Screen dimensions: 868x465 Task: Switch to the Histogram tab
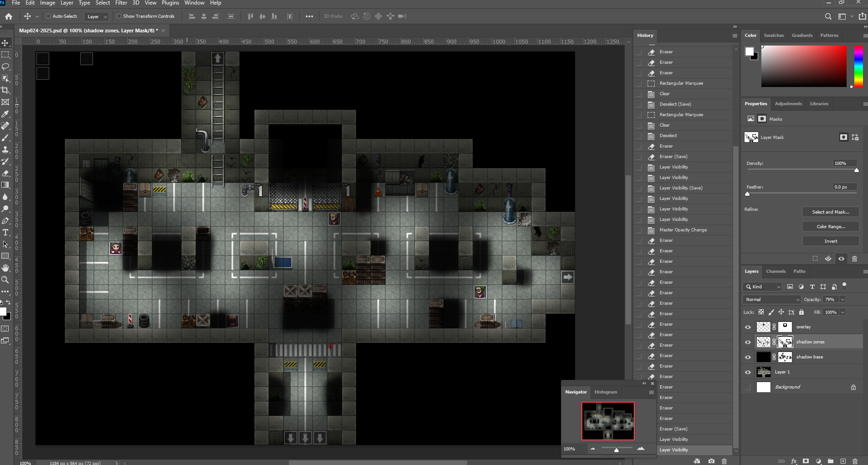tap(606, 392)
